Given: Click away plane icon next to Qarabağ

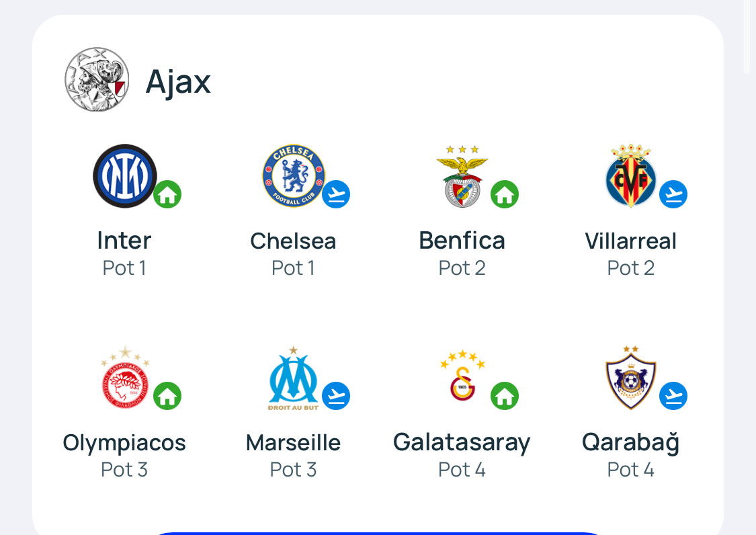Looking at the screenshot, I should click(673, 396).
